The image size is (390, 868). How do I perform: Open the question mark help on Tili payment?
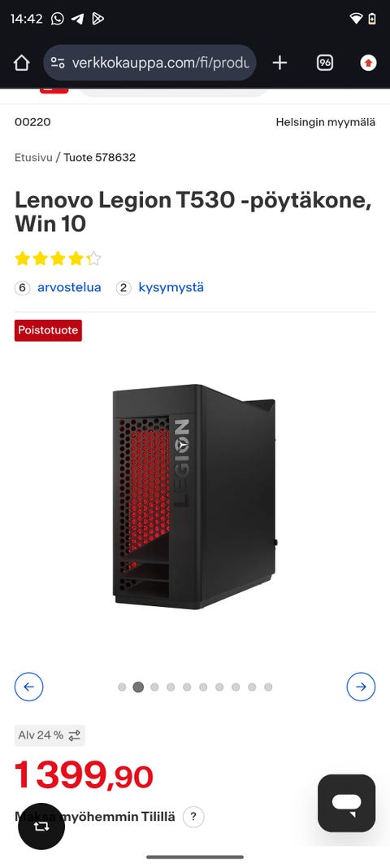click(x=193, y=817)
